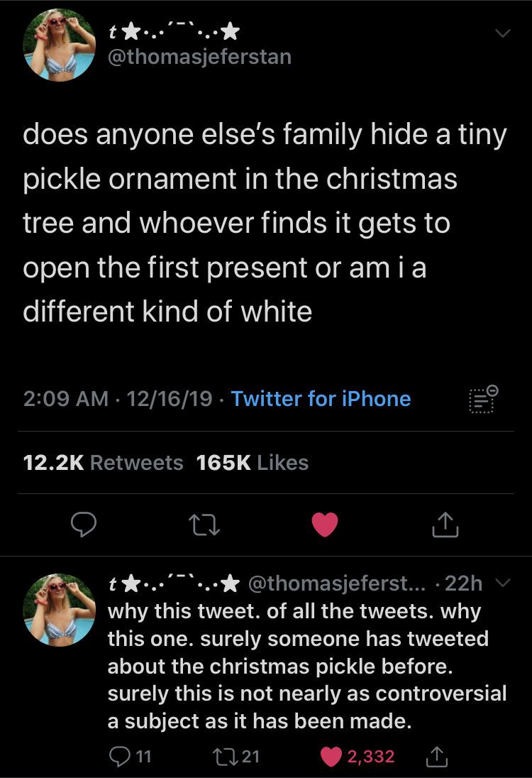The image size is (532, 778).
Task: Expand the reply tweet options chevron
Action: tap(502, 583)
